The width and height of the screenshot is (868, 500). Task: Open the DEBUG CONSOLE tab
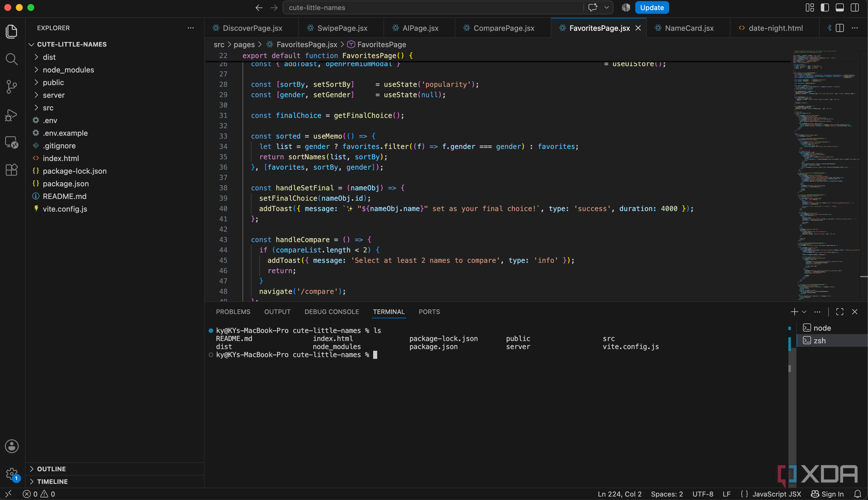(332, 311)
